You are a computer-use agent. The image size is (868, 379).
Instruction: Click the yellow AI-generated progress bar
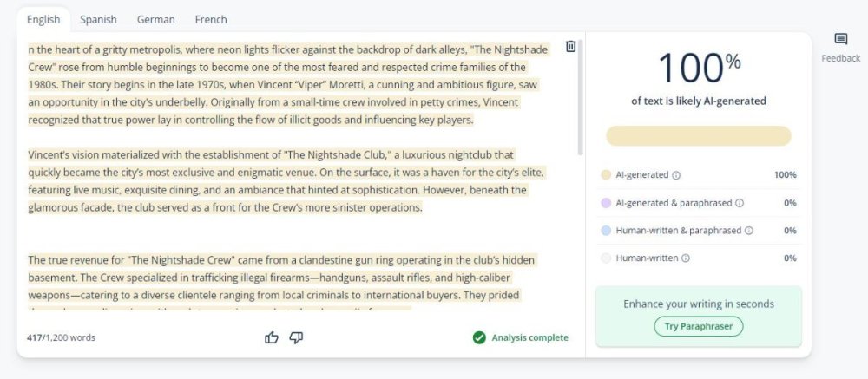point(699,136)
